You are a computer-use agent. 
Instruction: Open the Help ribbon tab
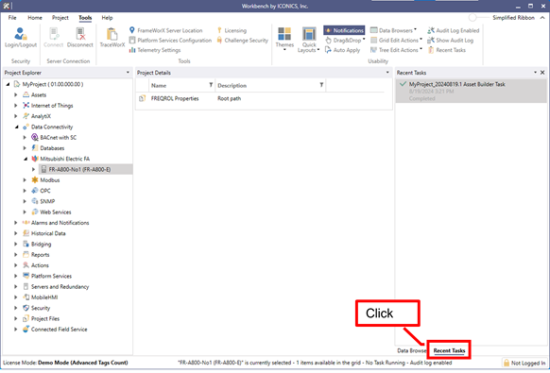pyautogui.click(x=107, y=18)
